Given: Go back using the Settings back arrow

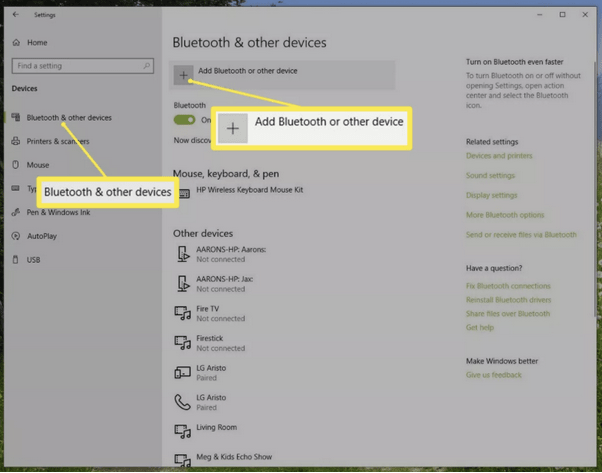Looking at the screenshot, I should pos(16,15).
